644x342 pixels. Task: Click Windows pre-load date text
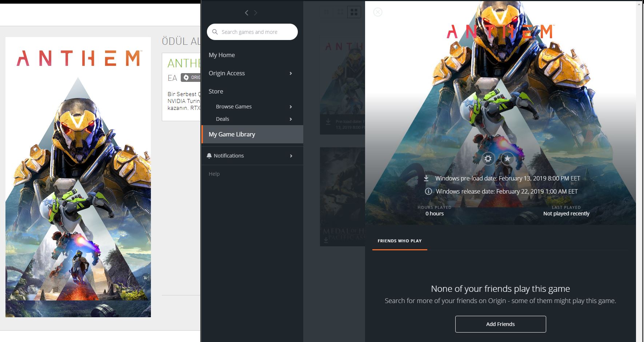pos(508,178)
